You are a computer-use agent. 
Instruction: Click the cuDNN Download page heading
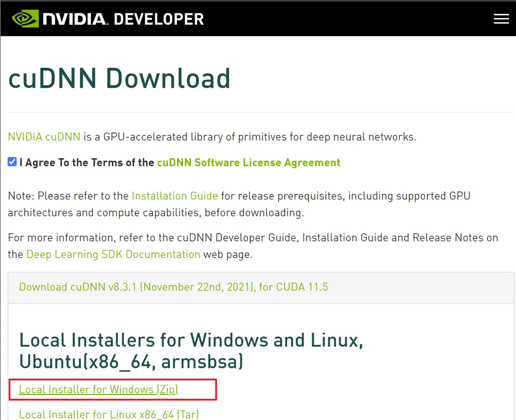tap(120, 78)
